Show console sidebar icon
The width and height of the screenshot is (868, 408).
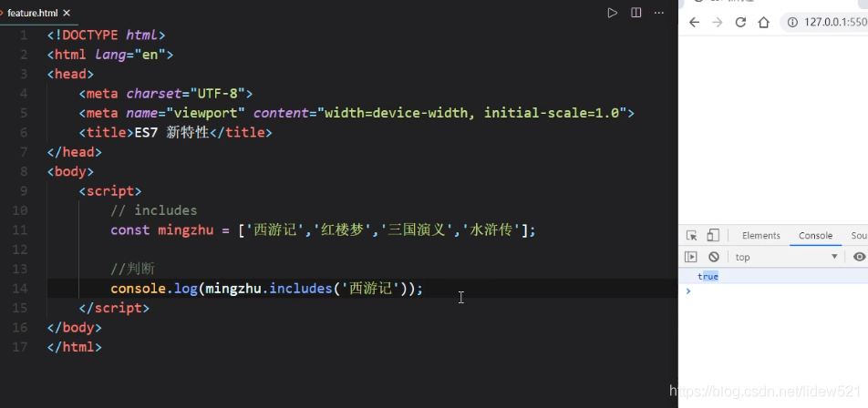tap(690, 257)
